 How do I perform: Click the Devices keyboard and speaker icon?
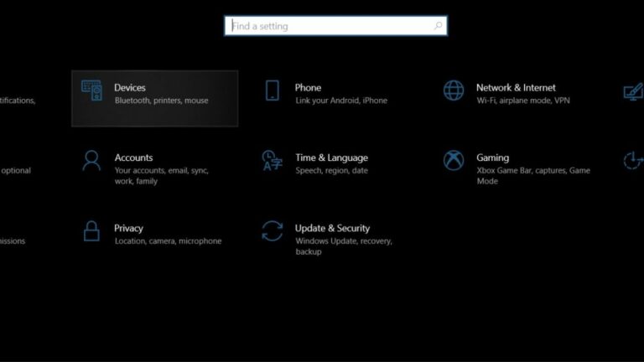91,90
